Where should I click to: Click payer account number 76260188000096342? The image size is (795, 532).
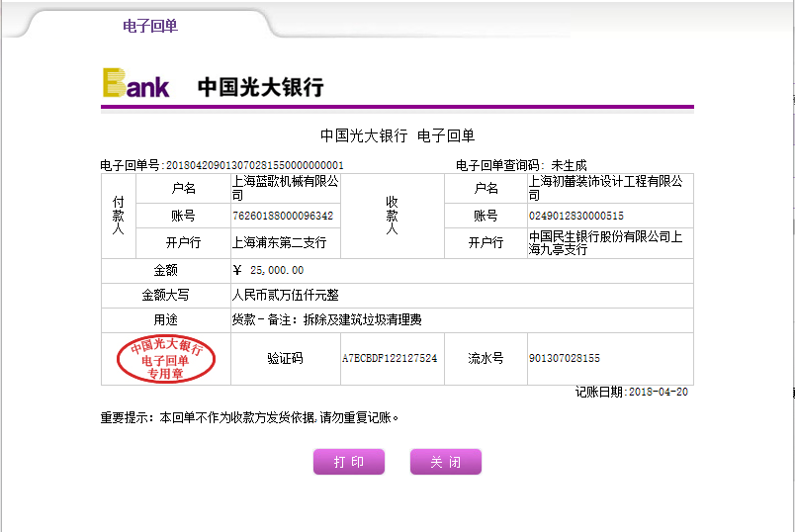tap(282, 216)
